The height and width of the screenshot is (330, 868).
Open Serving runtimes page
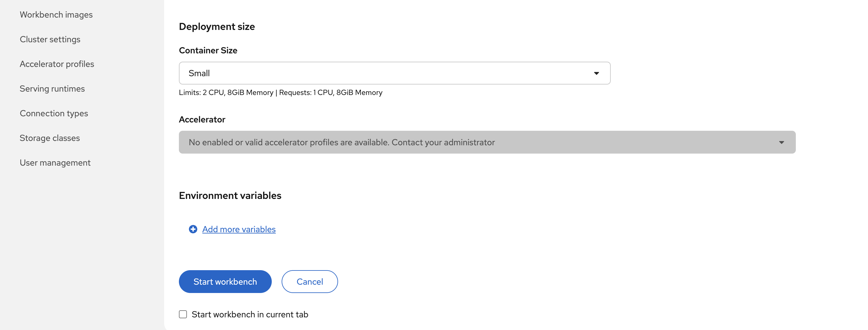coord(52,89)
